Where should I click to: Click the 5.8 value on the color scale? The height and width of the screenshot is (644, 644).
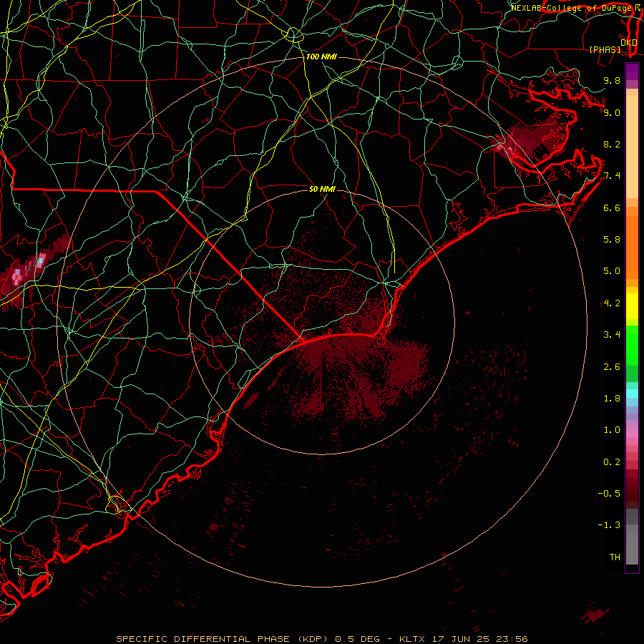click(612, 240)
